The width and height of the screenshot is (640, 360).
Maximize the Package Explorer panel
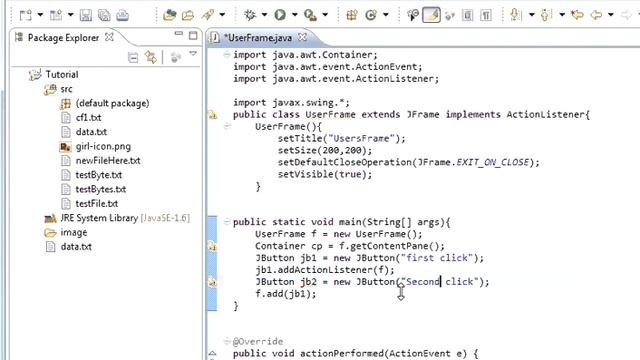tap(193, 36)
